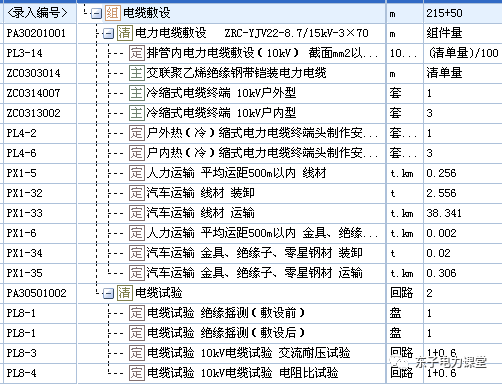Select 汽车运输 线材 运输 item
The width and height of the screenshot is (502, 384).
201,213
